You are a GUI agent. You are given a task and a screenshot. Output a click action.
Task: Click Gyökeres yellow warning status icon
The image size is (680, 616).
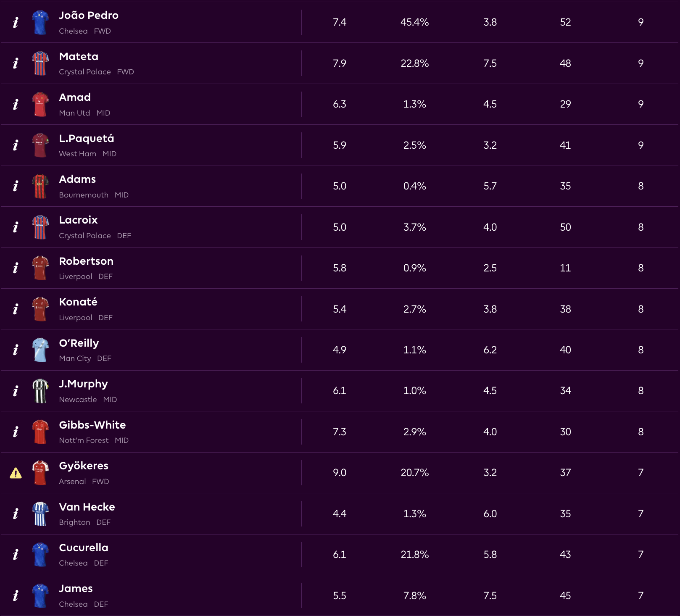(16, 473)
